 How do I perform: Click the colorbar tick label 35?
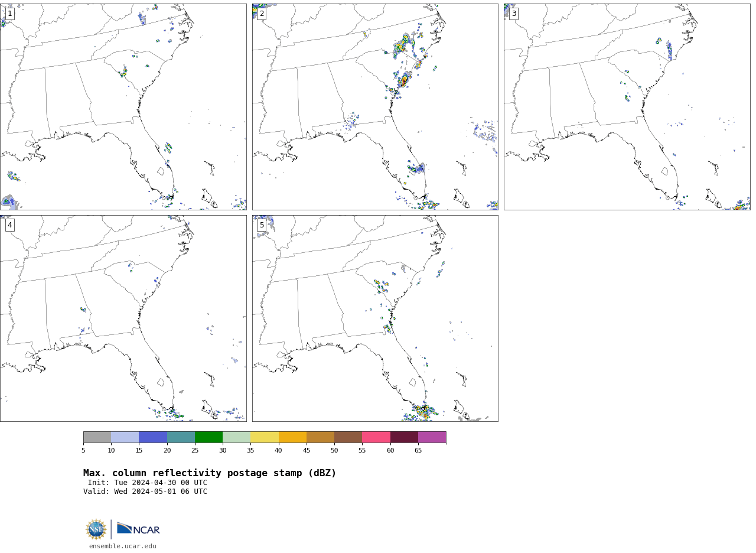click(250, 451)
